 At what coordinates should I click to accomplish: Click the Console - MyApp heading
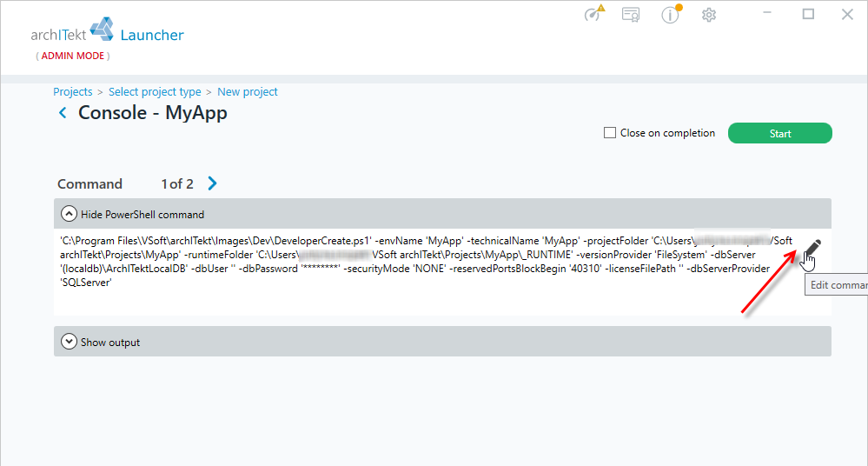point(153,113)
